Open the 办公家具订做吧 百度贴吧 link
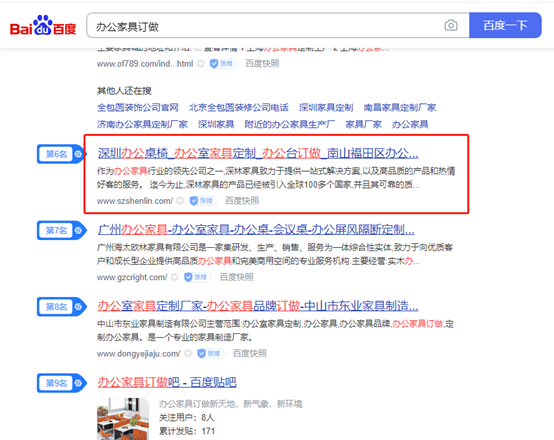554x440 pixels. (167, 382)
